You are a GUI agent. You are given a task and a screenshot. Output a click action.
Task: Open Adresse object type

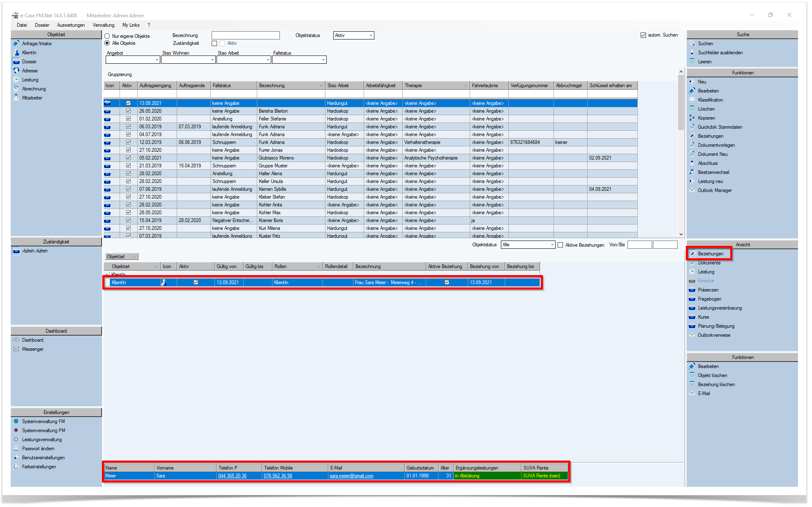[x=30, y=71]
